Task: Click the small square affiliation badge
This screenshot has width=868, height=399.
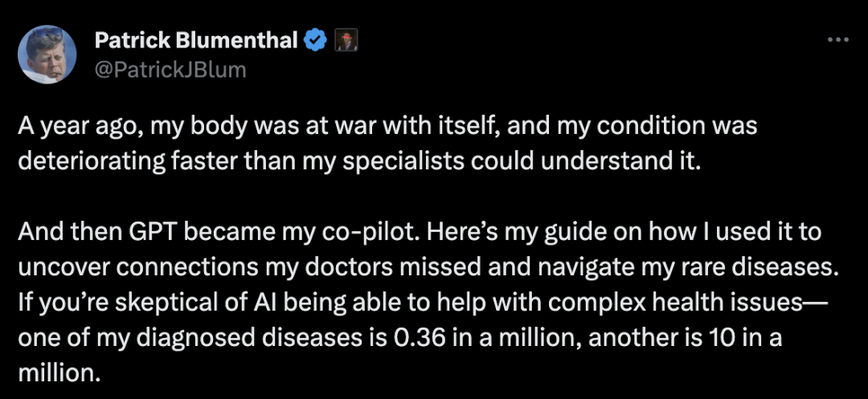Action: [x=346, y=40]
